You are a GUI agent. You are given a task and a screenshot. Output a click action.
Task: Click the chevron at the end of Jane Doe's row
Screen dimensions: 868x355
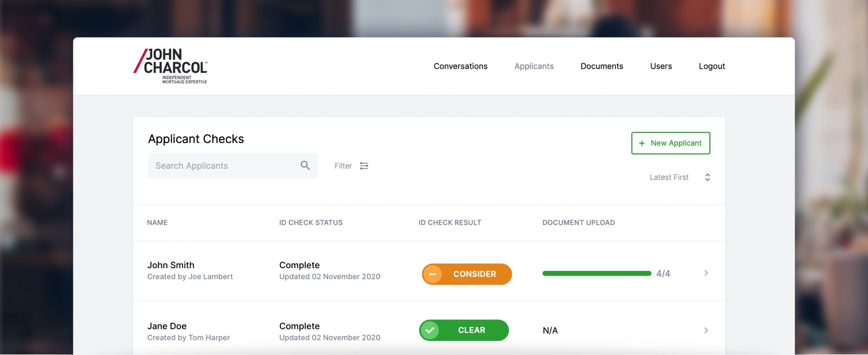coord(706,330)
